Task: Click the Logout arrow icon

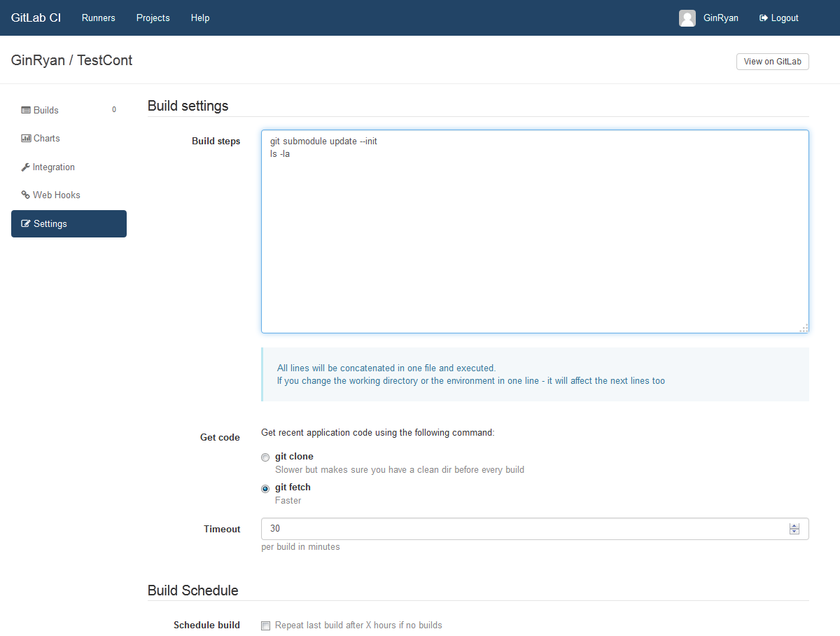Action: coord(764,18)
